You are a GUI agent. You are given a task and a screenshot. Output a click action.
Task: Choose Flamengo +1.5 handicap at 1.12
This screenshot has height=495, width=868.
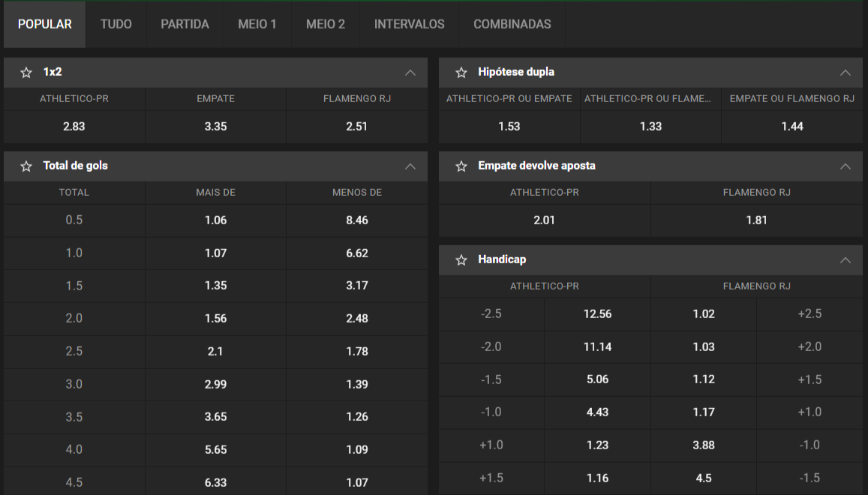click(x=704, y=379)
